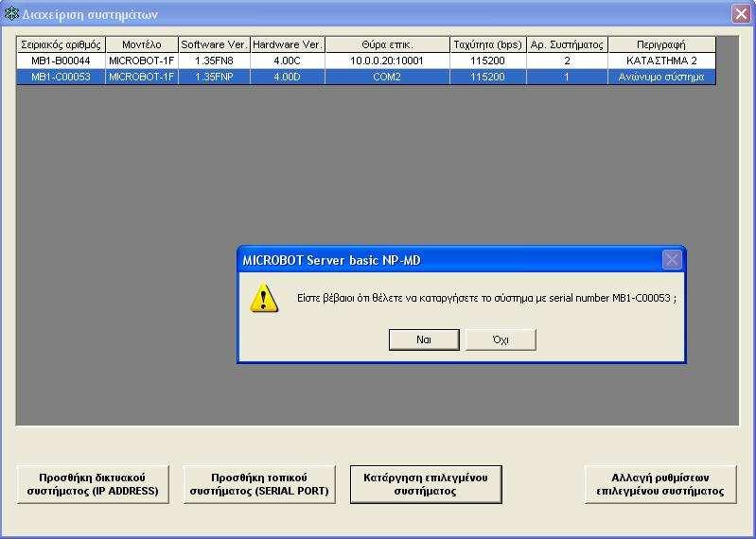This screenshot has width=756, height=539.
Task: Click the confirmation message text in dialog
Action: click(x=486, y=298)
